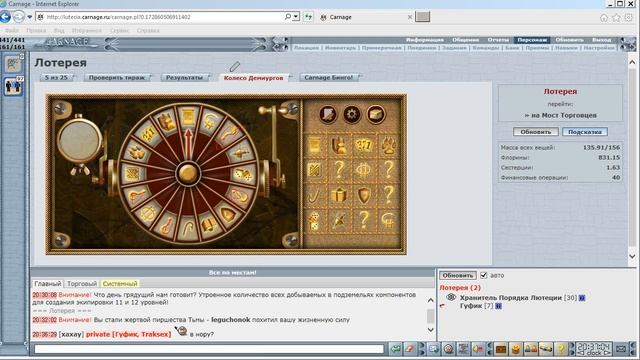Click the mail envelope icon next to clock
This screenshot has width=640, height=360.
[x=621, y=349]
